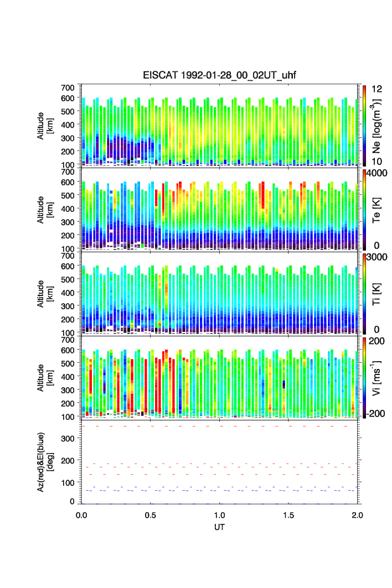
Task: Click the 0 tick on the Az/El axis
Action: point(72,501)
